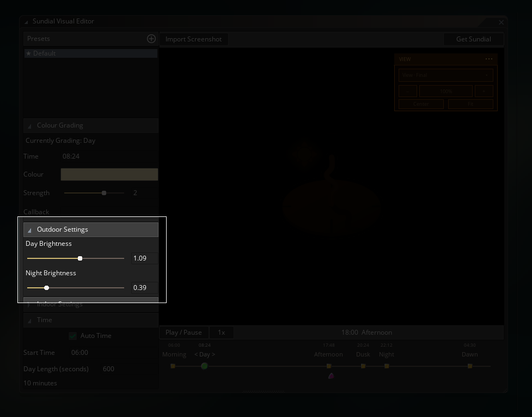Viewport: 532px width, 417px height.
Task: Click the purple current-time indicator
Action: (x=331, y=376)
